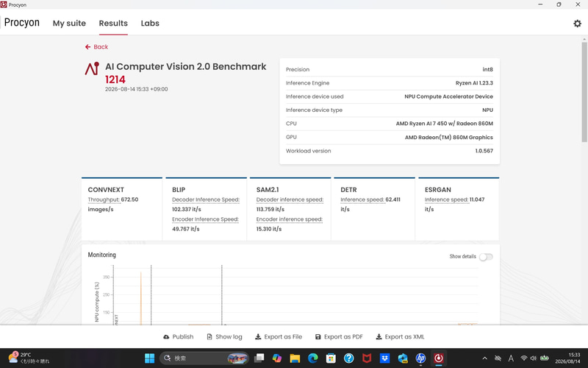Click the taskbar search field
The image size is (588, 368).
click(204, 358)
